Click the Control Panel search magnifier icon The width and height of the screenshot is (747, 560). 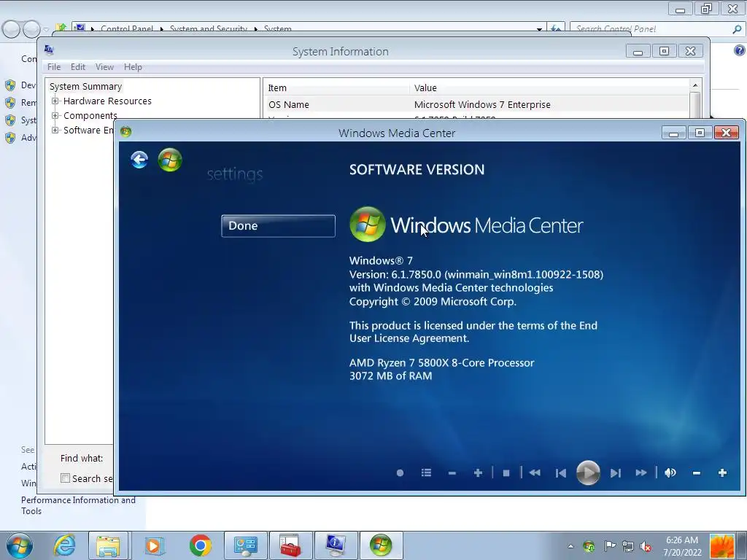coord(737,29)
